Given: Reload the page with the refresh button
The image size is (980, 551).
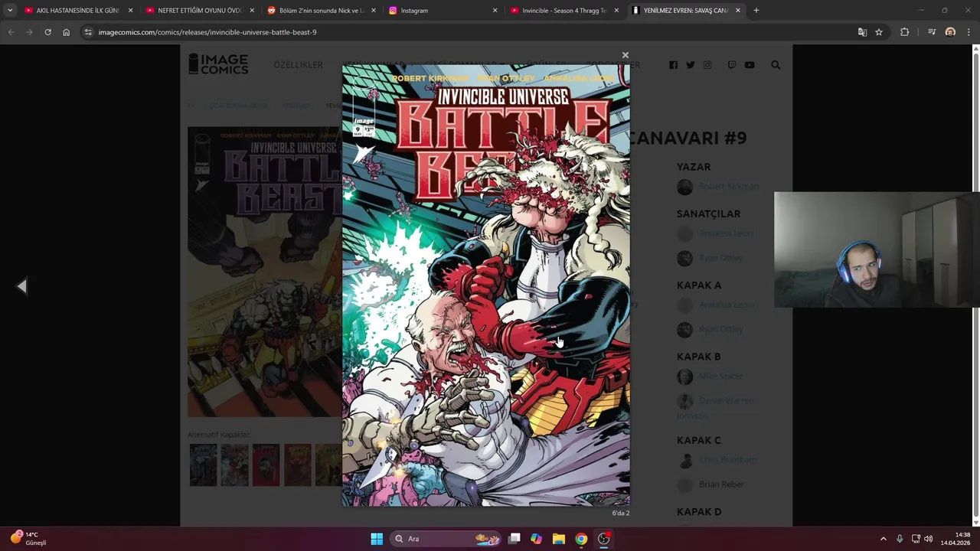Looking at the screenshot, I should point(47,32).
